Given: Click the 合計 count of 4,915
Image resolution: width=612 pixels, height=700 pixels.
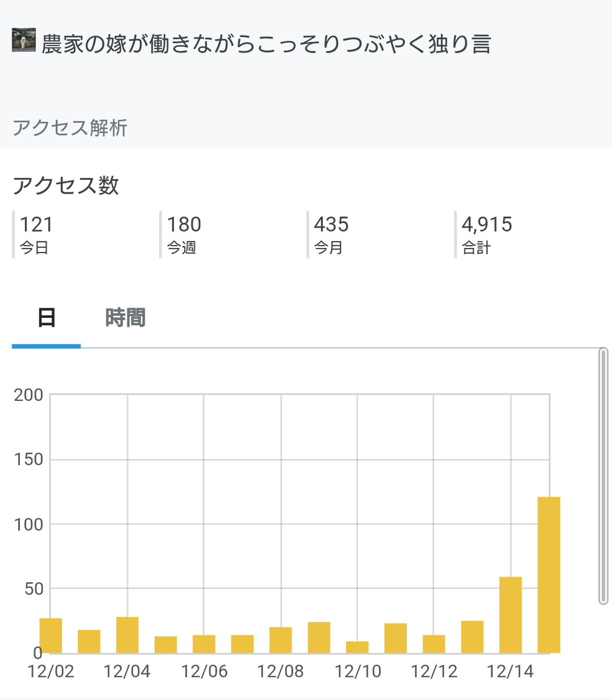Looking at the screenshot, I should [x=487, y=225].
